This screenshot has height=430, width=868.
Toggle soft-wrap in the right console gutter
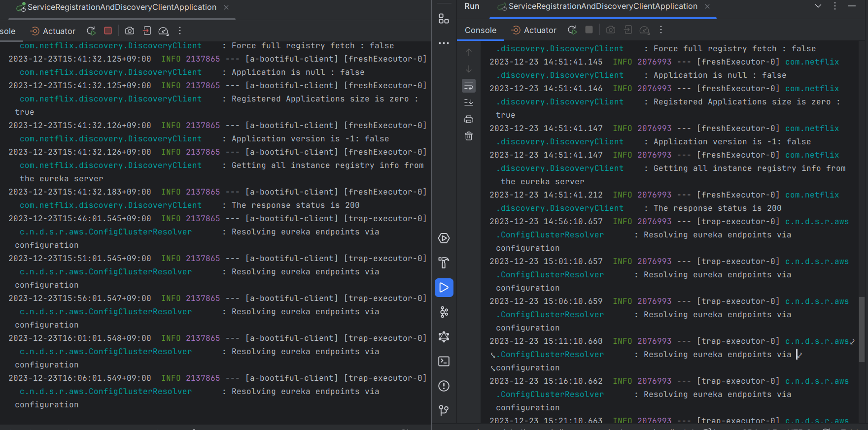[469, 86]
